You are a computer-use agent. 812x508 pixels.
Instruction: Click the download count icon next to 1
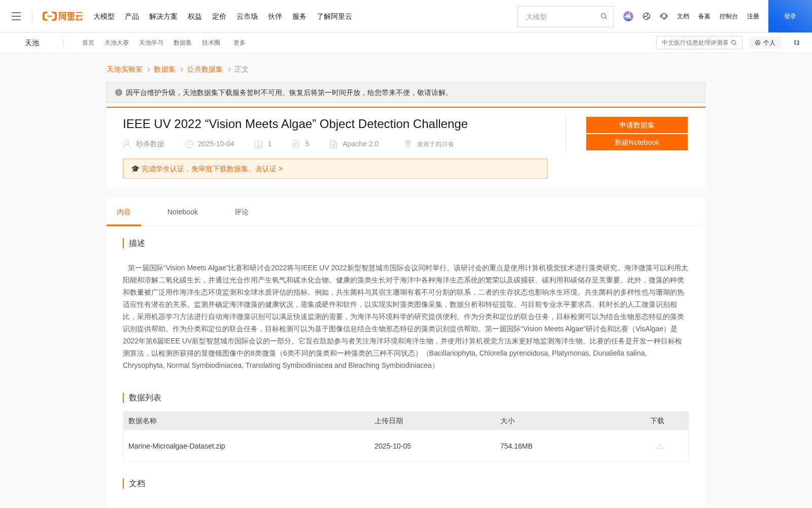[258, 144]
